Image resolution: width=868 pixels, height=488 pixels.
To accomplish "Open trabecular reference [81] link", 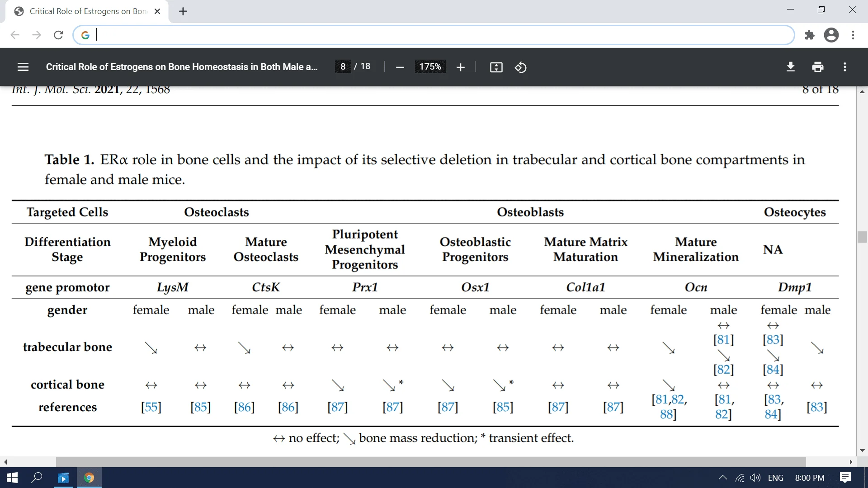I will click(x=723, y=339).
